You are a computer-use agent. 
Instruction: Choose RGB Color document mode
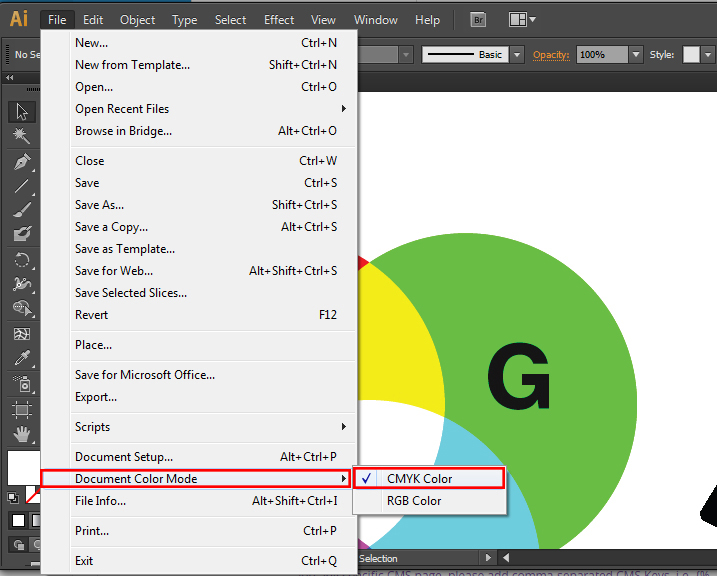[x=414, y=501]
